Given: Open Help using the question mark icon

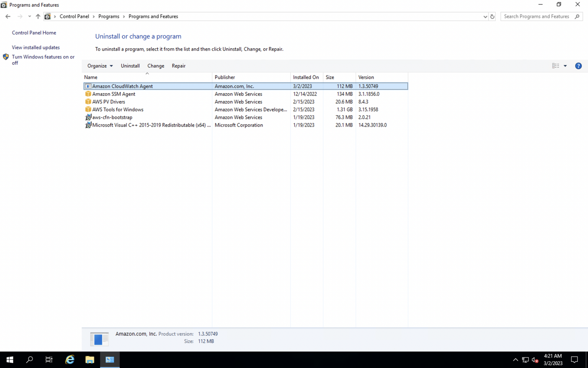Looking at the screenshot, I should point(578,66).
